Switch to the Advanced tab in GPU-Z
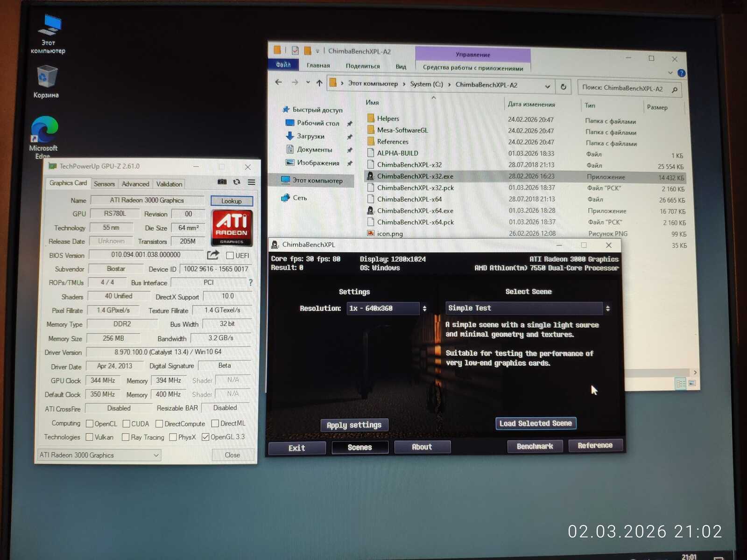The width and height of the screenshot is (747, 560). click(135, 184)
